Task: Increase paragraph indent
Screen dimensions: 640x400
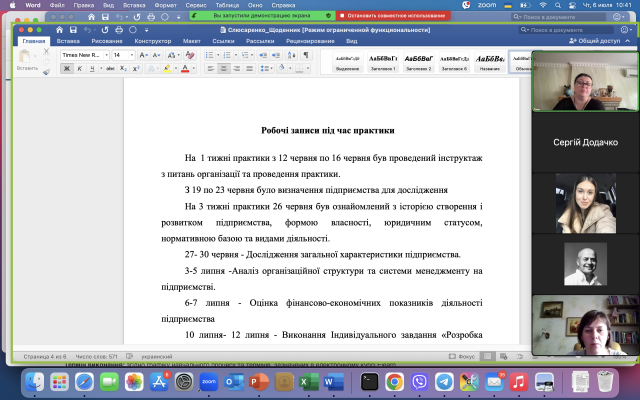Action: click(x=276, y=55)
